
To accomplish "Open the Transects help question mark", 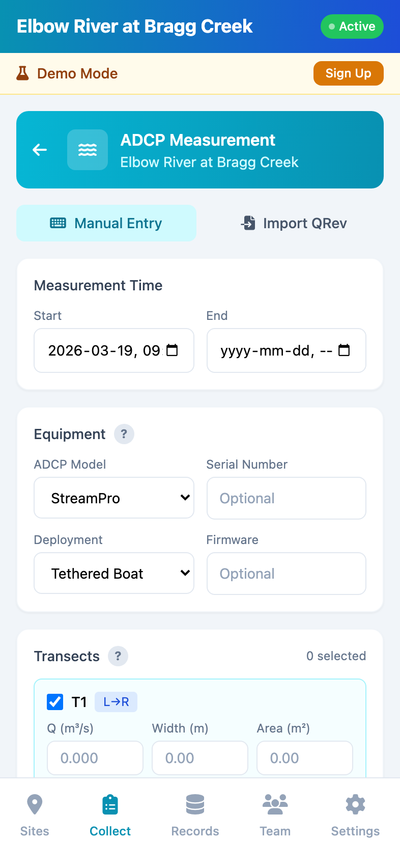I will pyautogui.click(x=118, y=656).
